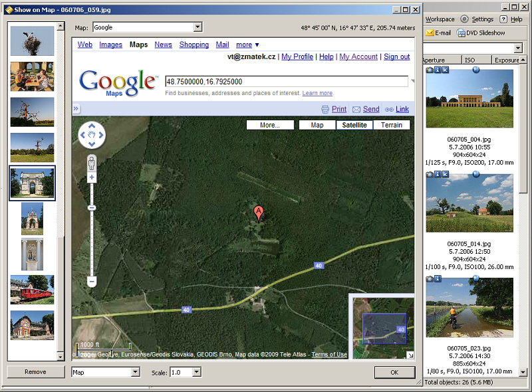Open the Images tab in Google navigation
The image size is (532, 392).
click(110, 45)
